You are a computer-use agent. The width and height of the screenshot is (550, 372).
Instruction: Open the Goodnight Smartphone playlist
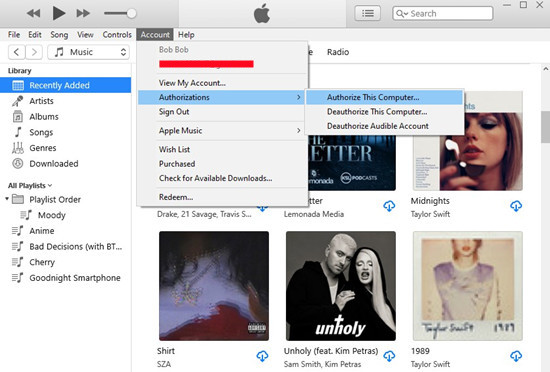(x=75, y=278)
